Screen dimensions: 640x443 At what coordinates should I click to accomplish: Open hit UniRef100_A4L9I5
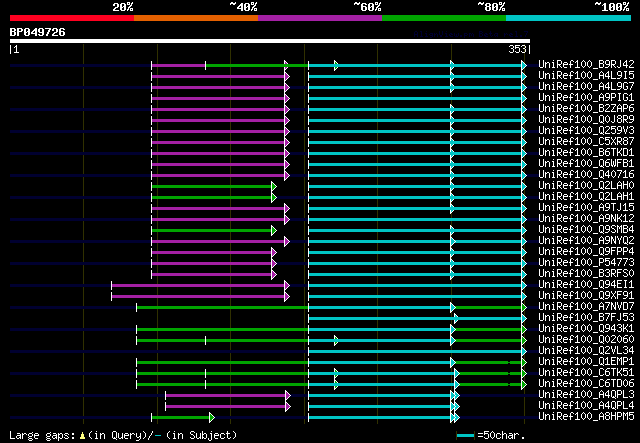pos(586,75)
